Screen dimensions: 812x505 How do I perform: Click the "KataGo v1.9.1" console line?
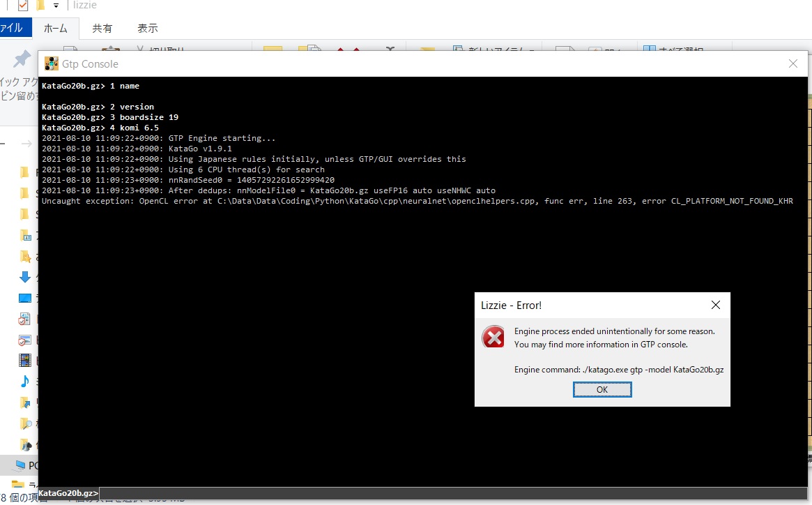[x=137, y=149]
